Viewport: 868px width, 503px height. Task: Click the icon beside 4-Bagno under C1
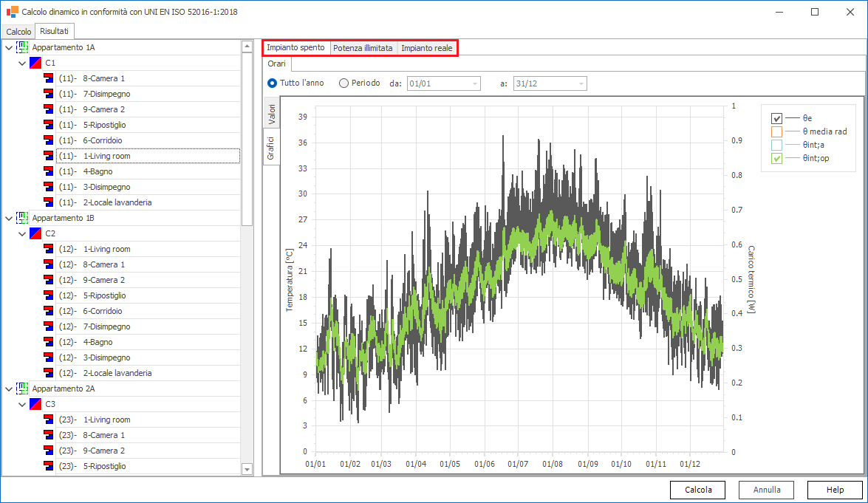click(x=49, y=171)
